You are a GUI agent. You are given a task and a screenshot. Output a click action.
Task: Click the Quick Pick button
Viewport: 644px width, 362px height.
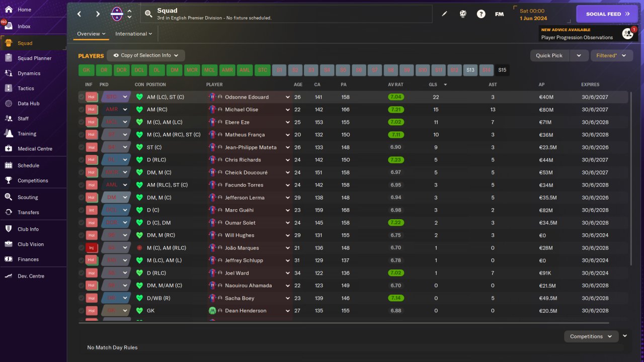[549, 55]
